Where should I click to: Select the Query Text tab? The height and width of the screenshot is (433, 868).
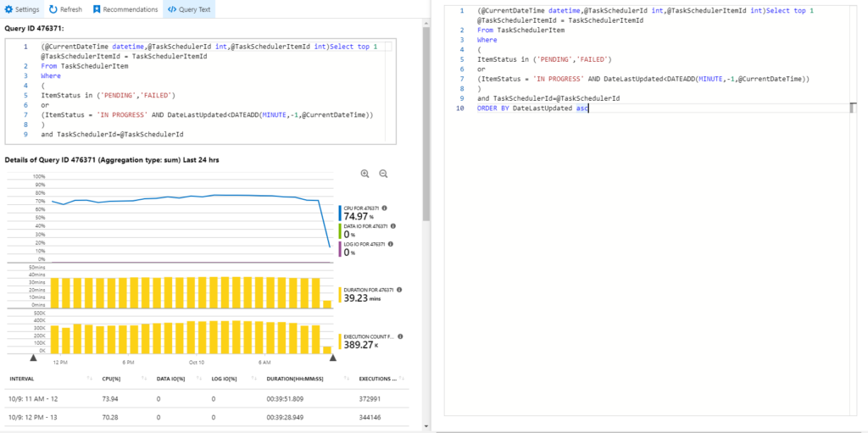(x=189, y=9)
